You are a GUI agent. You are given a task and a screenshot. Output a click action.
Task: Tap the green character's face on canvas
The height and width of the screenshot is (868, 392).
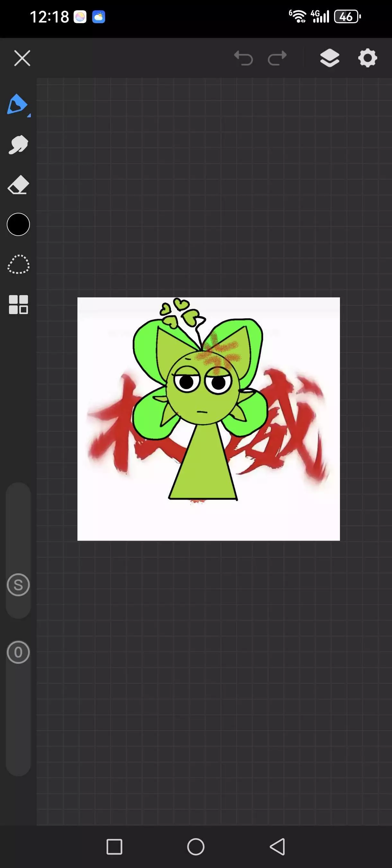pos(202,391)
